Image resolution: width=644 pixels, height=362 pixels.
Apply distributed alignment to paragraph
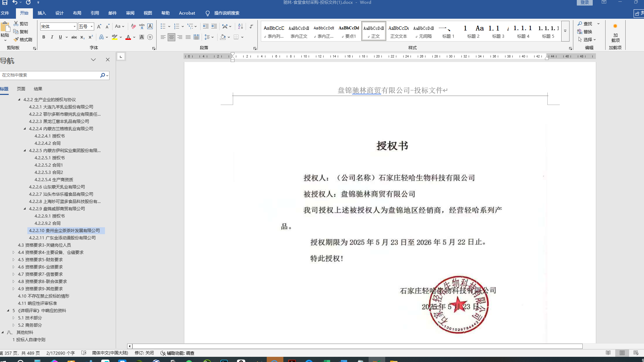click(x=196, y=37)
